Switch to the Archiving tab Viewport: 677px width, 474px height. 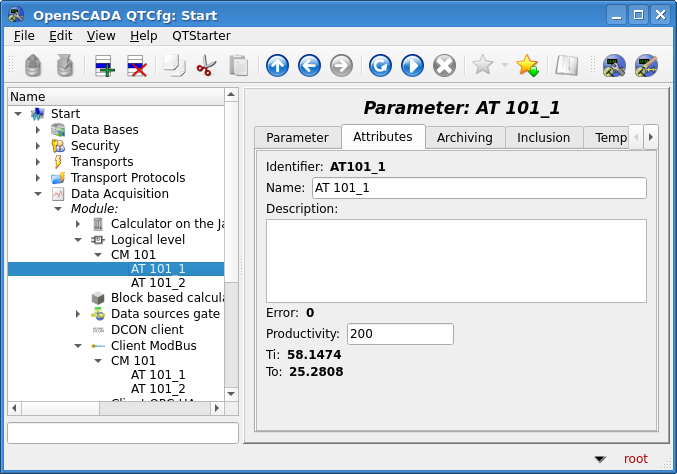pos(464,138)
